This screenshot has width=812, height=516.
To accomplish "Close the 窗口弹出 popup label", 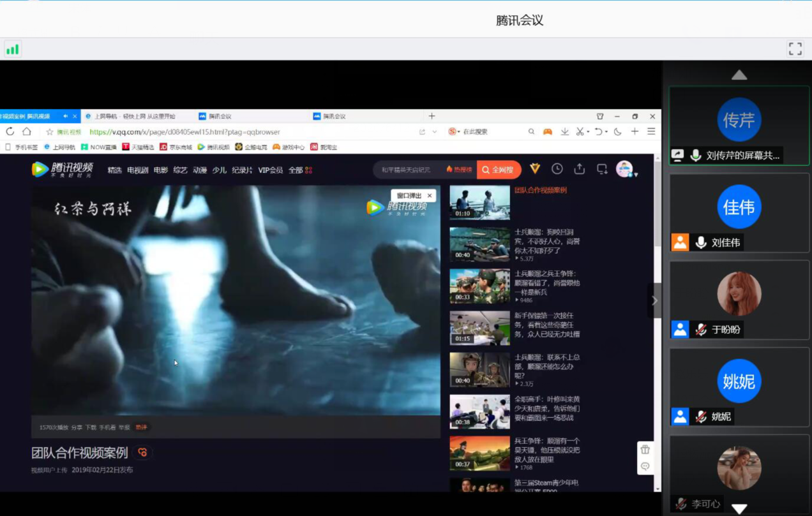I will pos(430,196).
